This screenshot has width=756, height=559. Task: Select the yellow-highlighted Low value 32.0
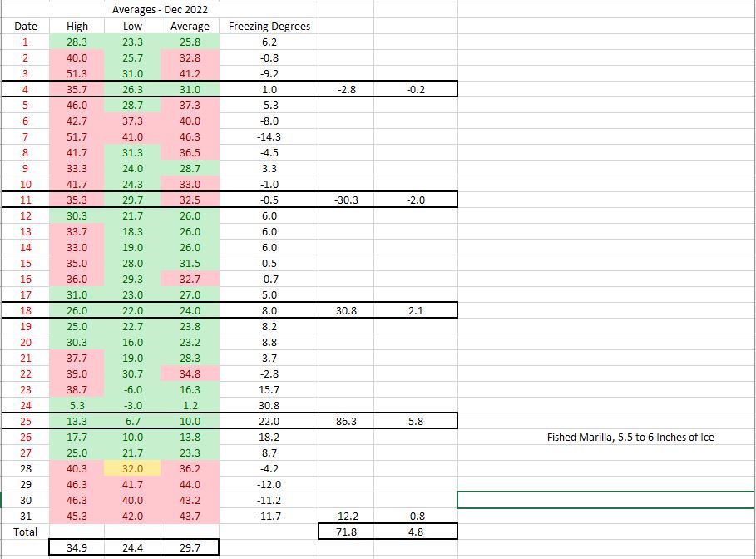132,469
